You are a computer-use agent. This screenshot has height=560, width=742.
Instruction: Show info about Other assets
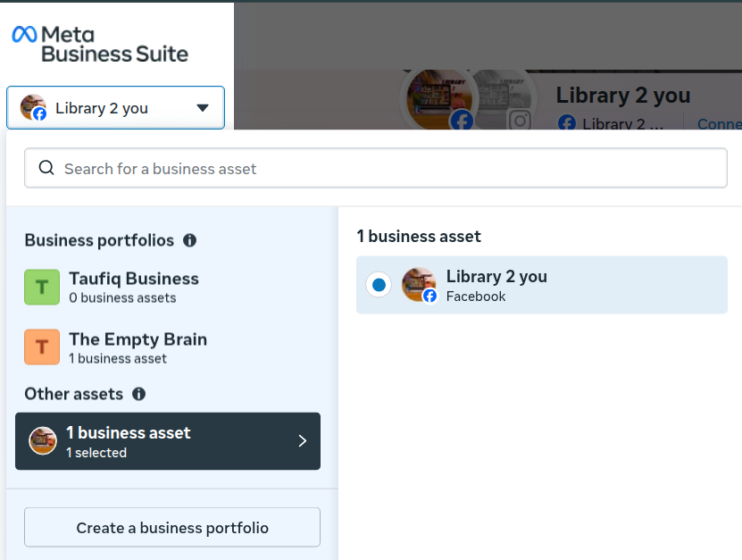coord(138,394)
